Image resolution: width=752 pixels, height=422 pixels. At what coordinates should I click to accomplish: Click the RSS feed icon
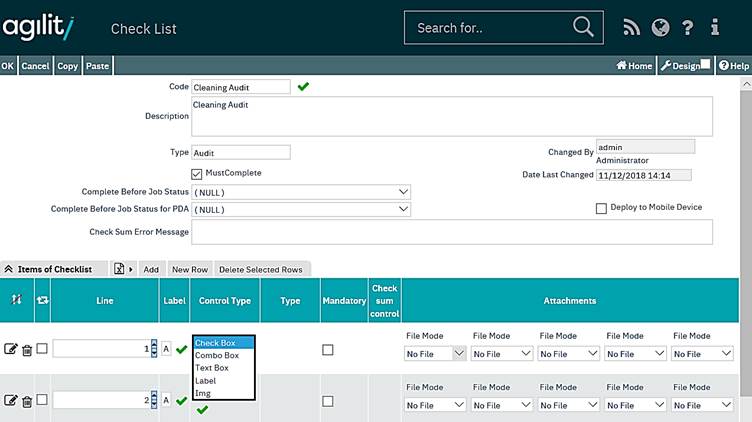point(631,28)
